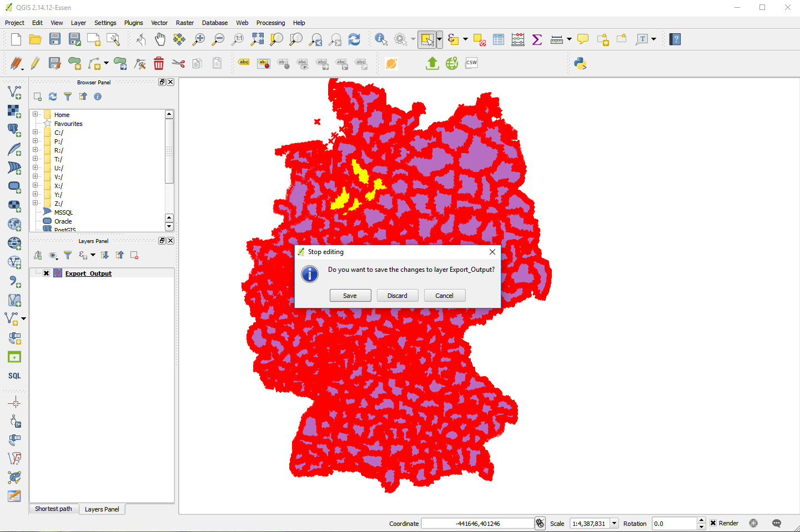The image size is (800, 532).
Task: Open the Vector menu
Action: click(159, 23)
